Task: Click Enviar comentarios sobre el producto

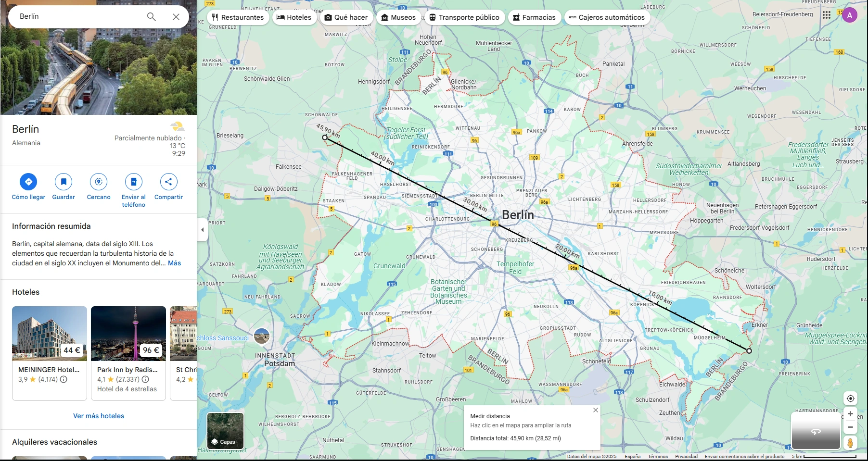Action: (744, 457)
